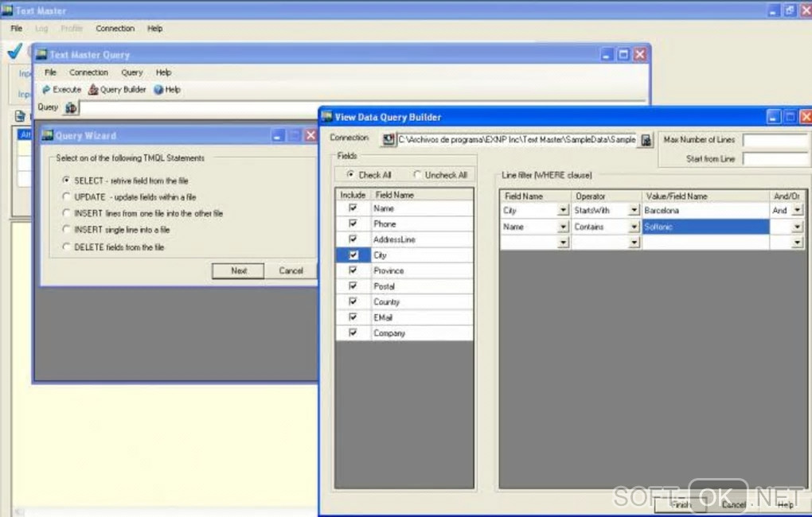Open the empty third row And/Or dropdown
The height and width of the screenshot is (517, 812).
point(798,243)
